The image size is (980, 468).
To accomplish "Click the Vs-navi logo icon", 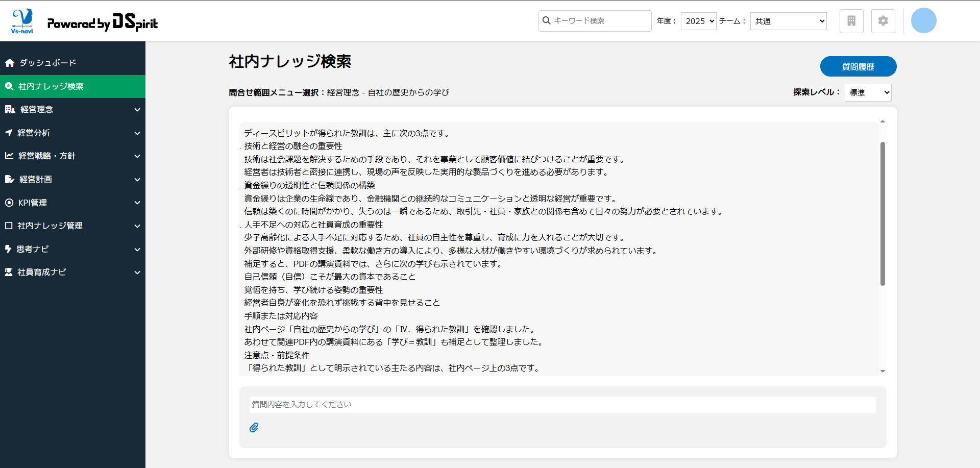I will pos(22,21).
